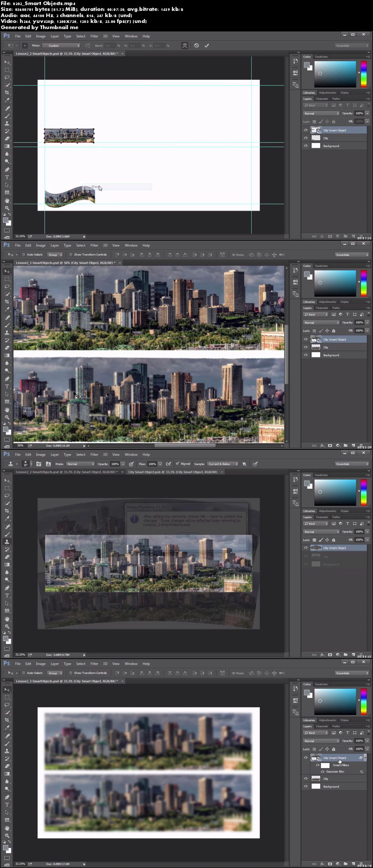The image size is (373, 868).
Task: Click the warped city image on the canvas
Action: click(70, 196)
